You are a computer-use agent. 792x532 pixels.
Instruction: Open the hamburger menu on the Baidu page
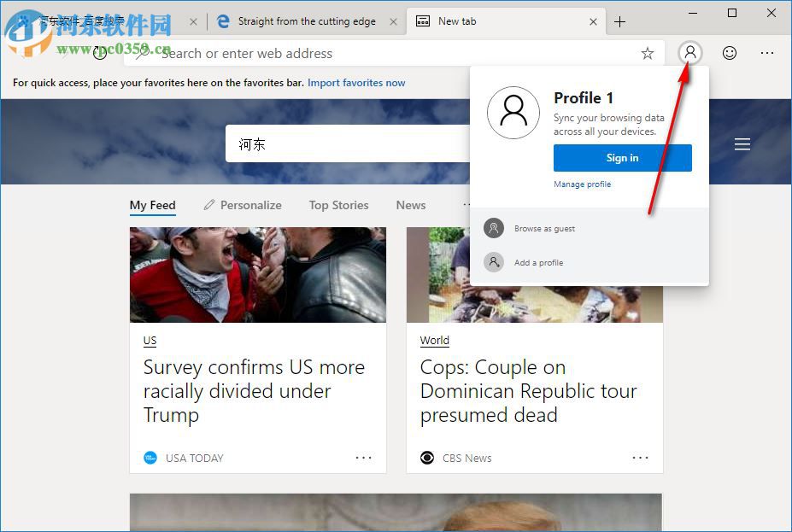tap(742, 143)
